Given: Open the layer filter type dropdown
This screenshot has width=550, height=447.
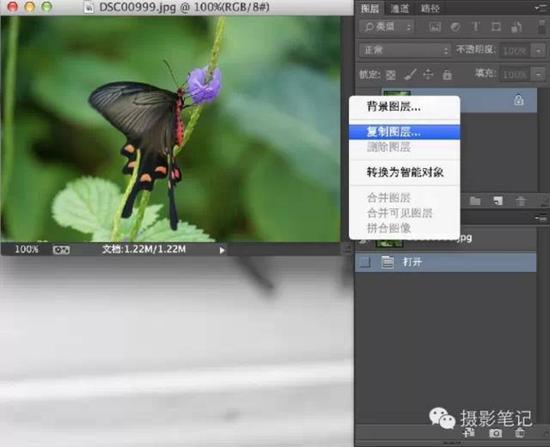Looking at the screenshot, I should (387, 27).
